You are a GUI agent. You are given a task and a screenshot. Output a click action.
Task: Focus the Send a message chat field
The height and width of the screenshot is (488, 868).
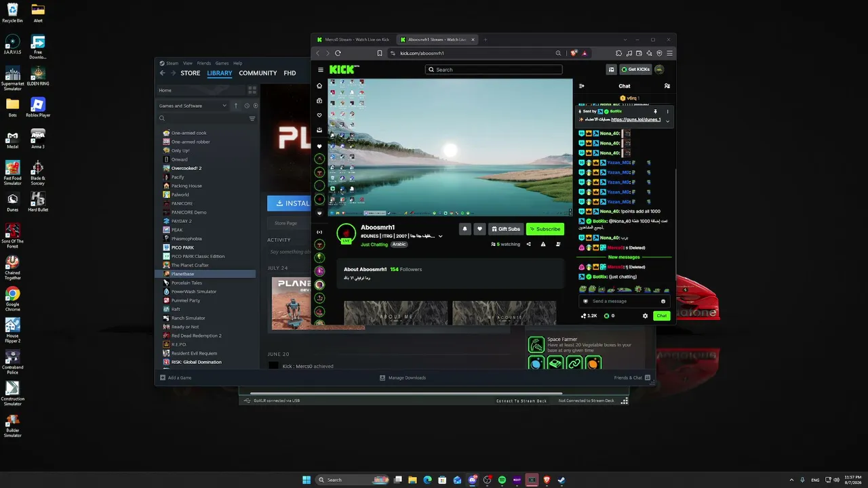623,301
